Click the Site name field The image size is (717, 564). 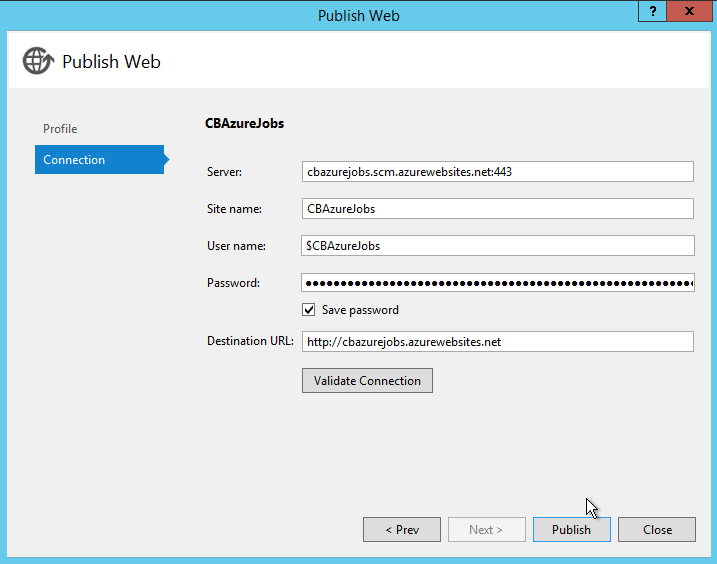[498, 209]
